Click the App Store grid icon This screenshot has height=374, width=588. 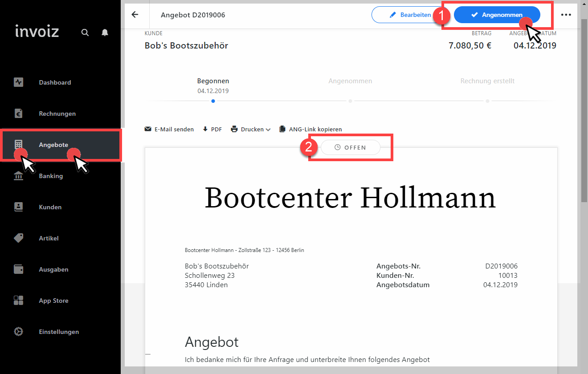pyautogui.click(x=18, y=301)
